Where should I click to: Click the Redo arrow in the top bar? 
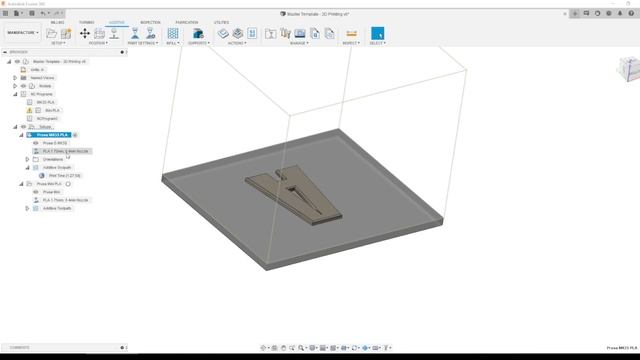pyautogui.click(x=57, y=13)
